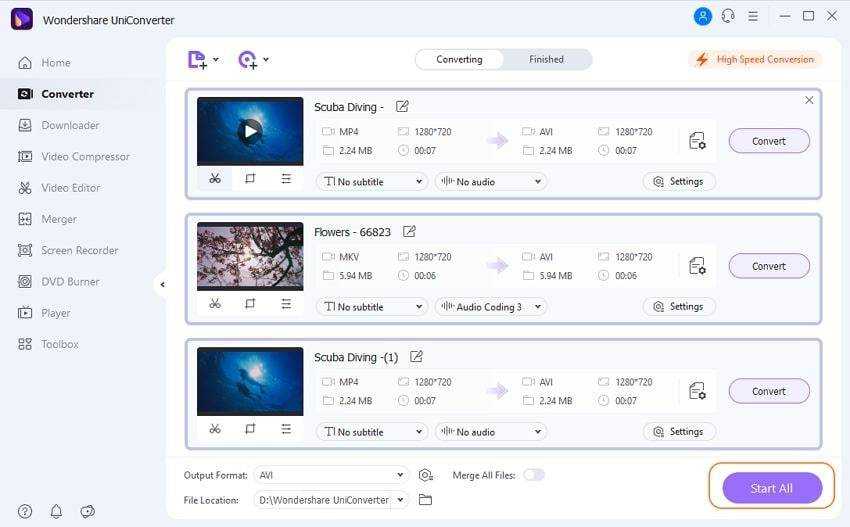The image size is (850, 527).
Task: Click Convert button for Flowers - 66823
Action: 768,266
